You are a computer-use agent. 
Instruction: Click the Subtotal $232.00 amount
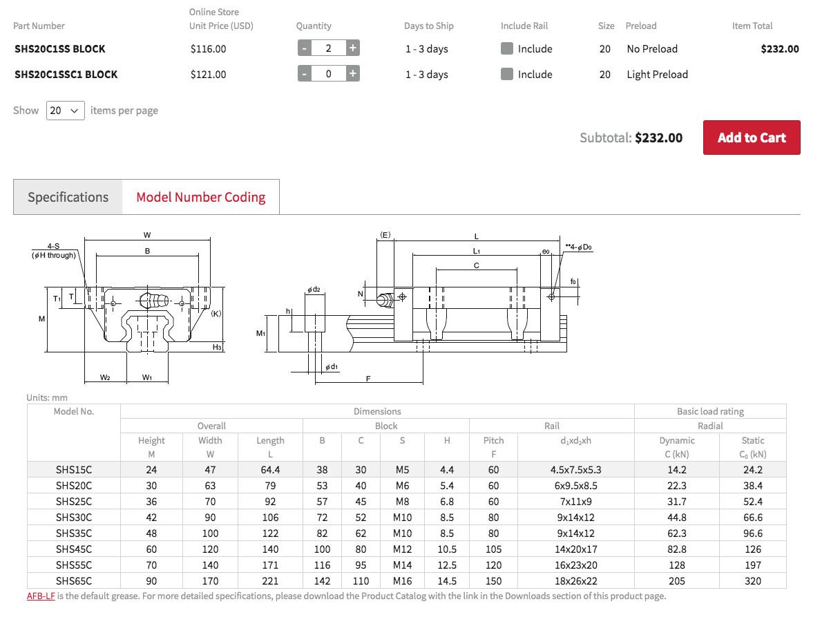pyautogui.click(x=659, y=138)
